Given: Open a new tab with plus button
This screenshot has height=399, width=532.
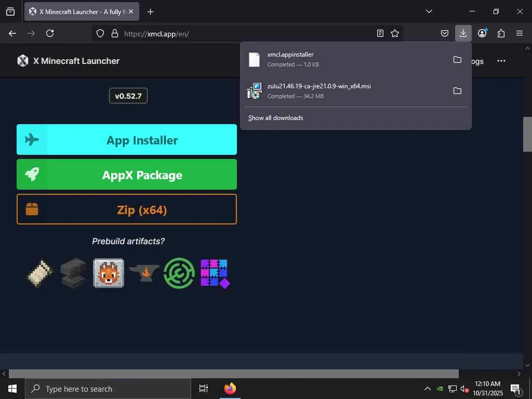Looking at the screenshot, I should 150,12.
